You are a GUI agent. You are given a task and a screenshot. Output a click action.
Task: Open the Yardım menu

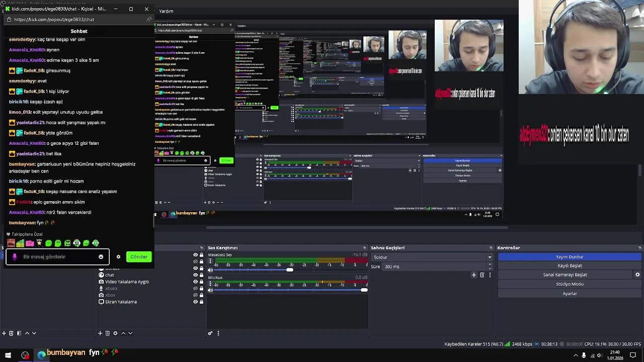[x=166, y=11]
